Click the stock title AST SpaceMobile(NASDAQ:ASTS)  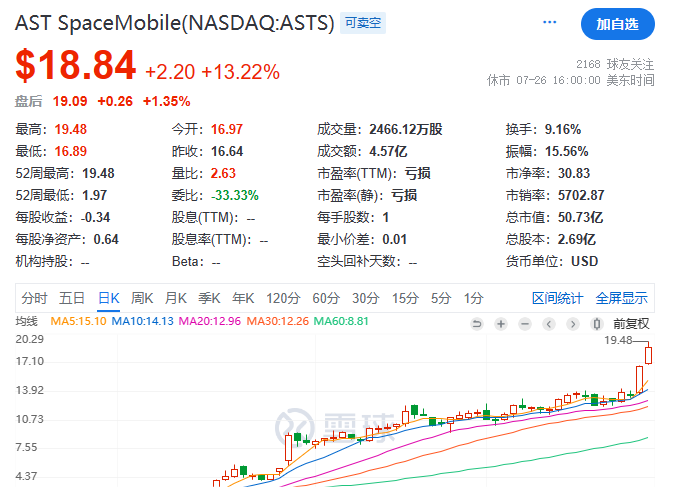click(x=175, y=23)
